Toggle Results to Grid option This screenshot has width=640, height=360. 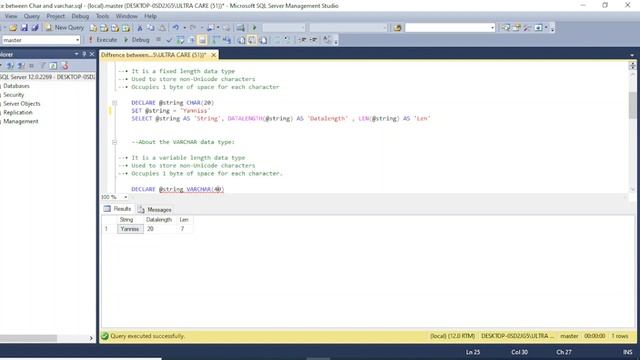coord(252,40)
